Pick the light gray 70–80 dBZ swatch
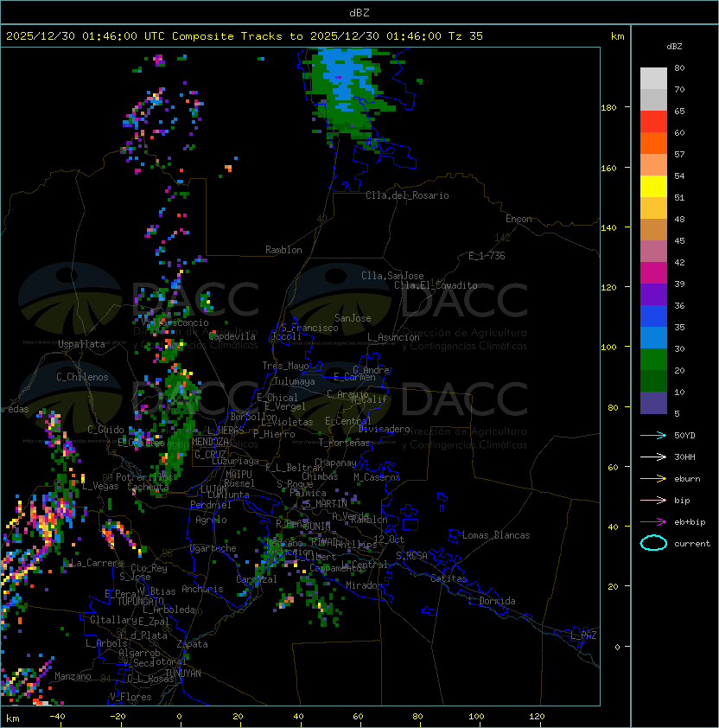 pyautogui.click(x=653, y=79)
